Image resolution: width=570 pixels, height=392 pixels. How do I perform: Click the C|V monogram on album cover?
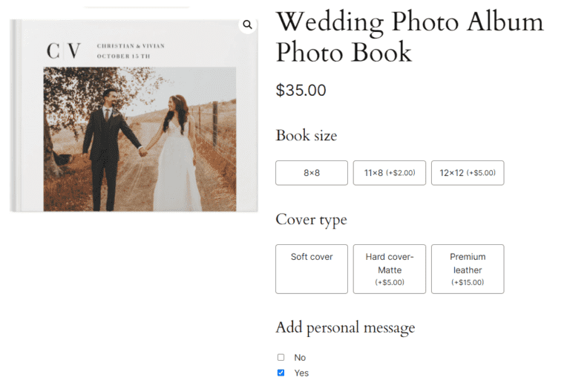64,50
